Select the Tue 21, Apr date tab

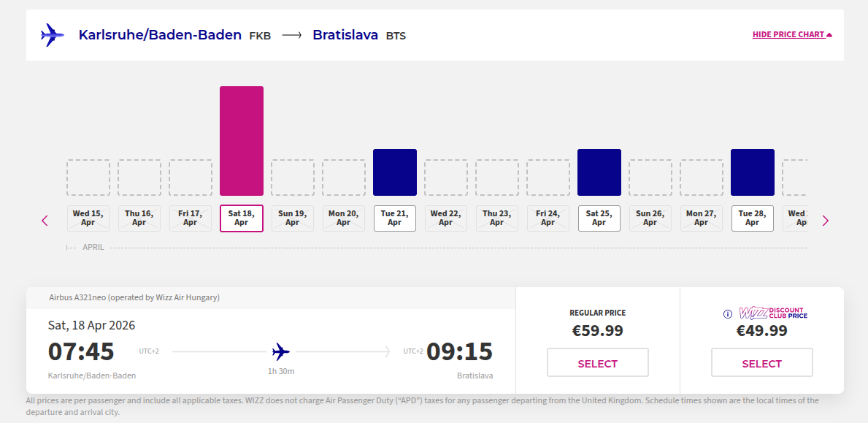395,218
